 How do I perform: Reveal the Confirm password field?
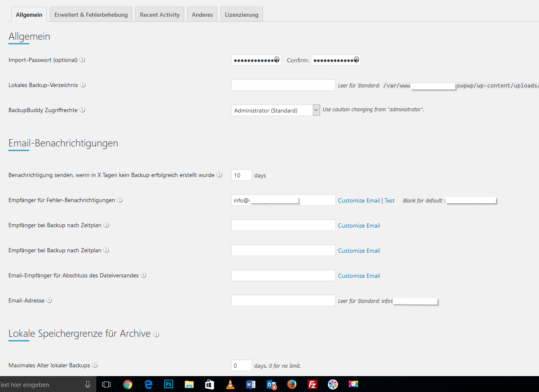click(x=356, y=60)
